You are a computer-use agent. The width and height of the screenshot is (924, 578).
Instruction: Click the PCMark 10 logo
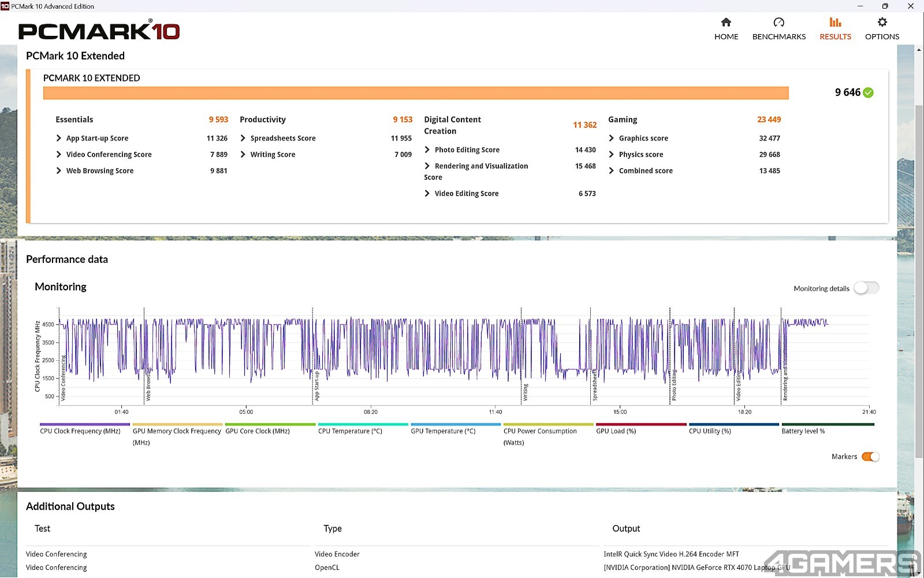(99, 31)
